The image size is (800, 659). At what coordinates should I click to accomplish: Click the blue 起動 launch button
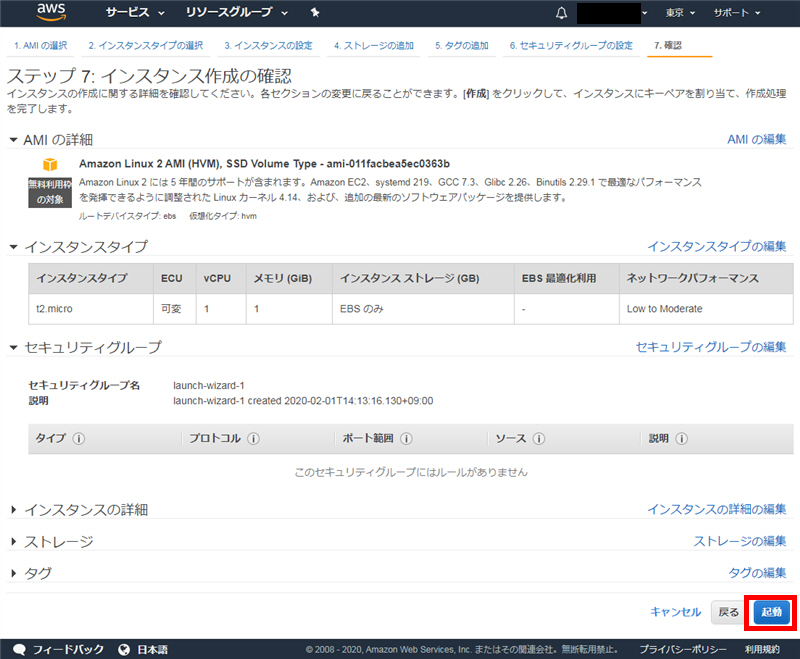(771, 612)
